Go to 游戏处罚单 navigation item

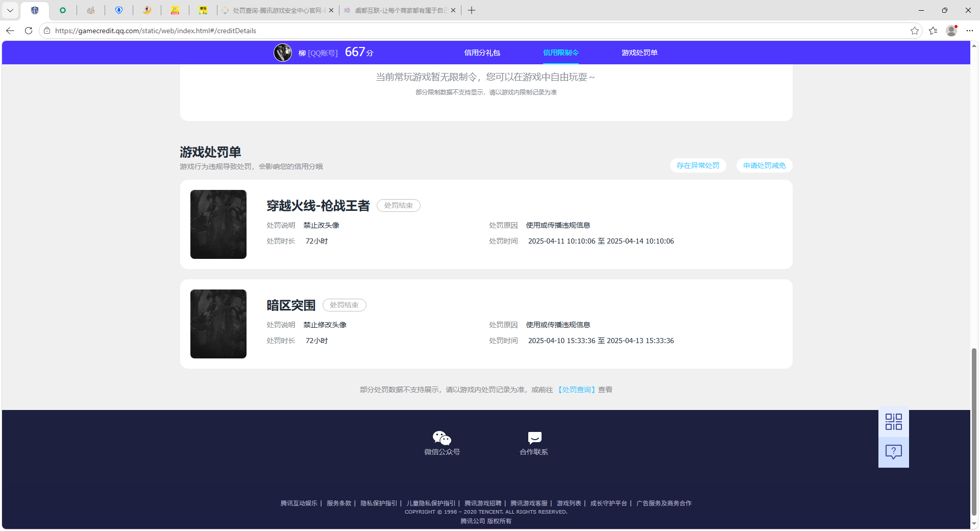pyautogui.click(x=640, y=53)
